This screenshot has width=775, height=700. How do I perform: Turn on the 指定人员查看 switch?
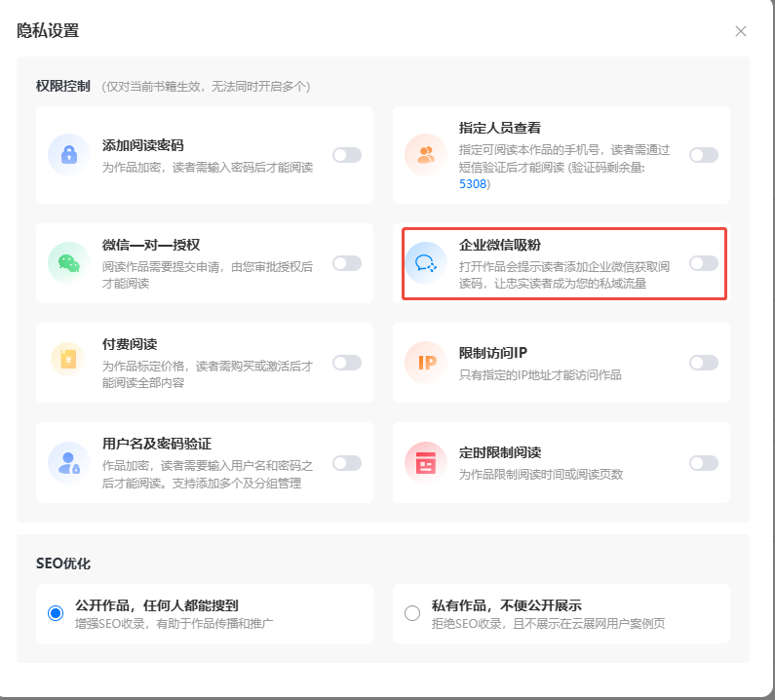pos(703,155)
